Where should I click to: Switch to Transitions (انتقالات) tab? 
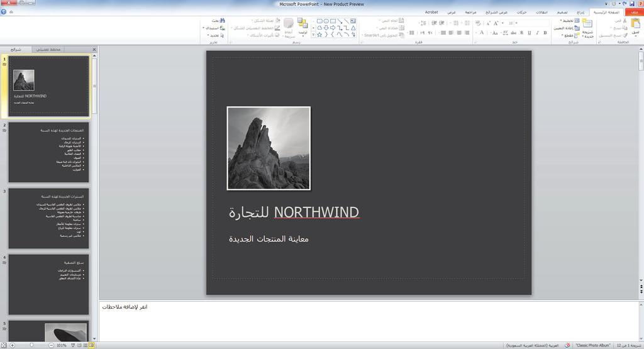tap(541, 13)
